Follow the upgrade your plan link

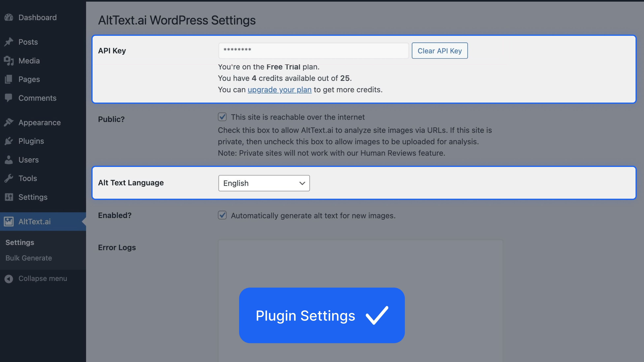click(x=280, y=89)
